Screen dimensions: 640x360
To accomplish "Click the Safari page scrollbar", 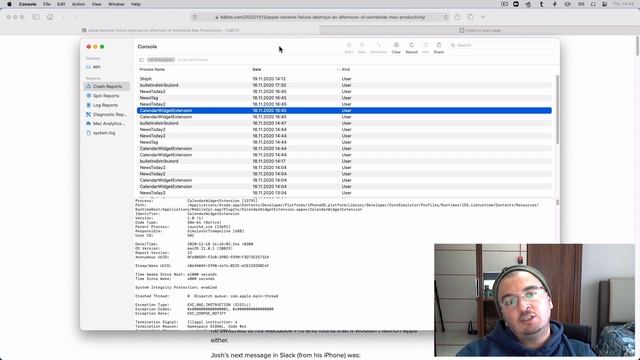I will click(x=637, y=46).
